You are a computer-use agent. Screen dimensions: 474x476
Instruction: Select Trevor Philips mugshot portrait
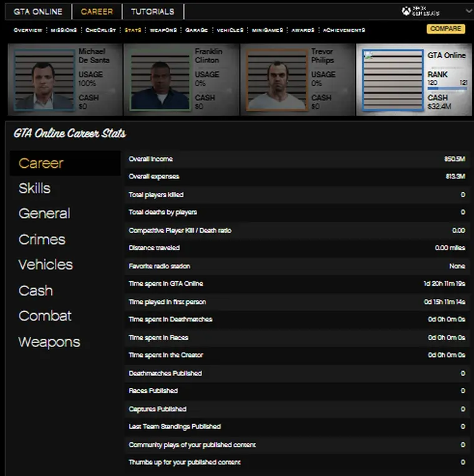pyautogui.click(x=276, y=80)
